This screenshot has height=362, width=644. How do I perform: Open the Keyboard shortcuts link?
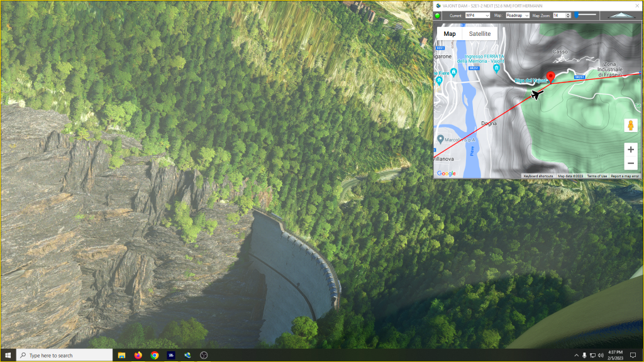tap(538, 176)
